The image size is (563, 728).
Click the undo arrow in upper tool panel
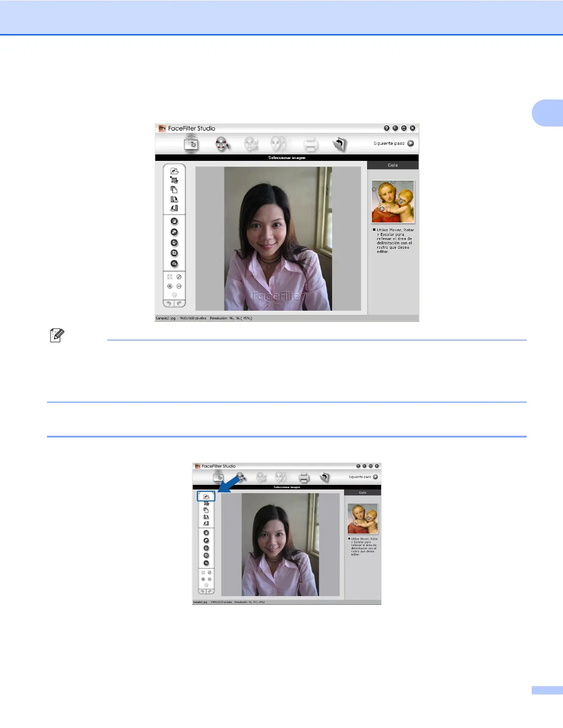[169, 303]
